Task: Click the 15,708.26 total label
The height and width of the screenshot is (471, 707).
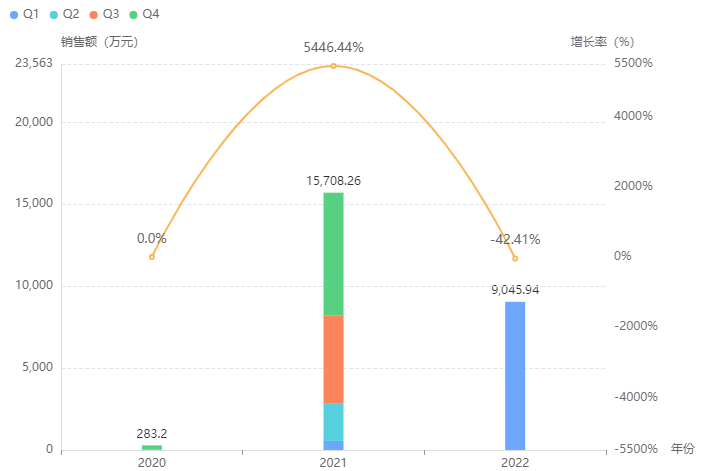Action: click(334, 181)
